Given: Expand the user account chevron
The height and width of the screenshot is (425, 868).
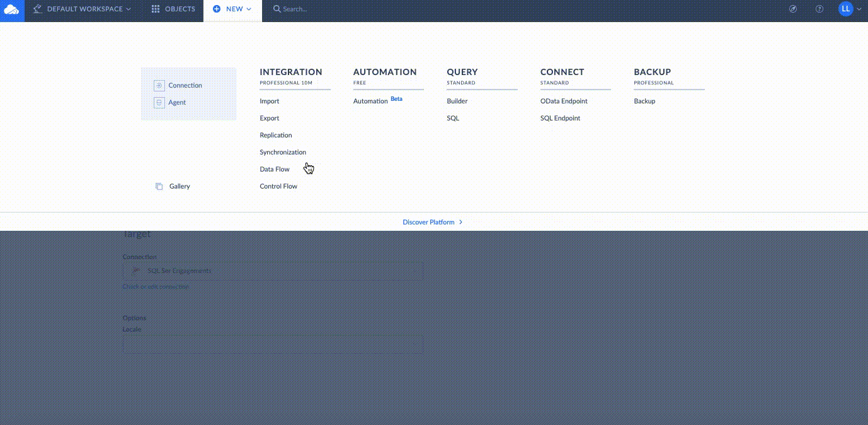Looking at the screenshot, I should pyautogui.click(x=859, y=9).
